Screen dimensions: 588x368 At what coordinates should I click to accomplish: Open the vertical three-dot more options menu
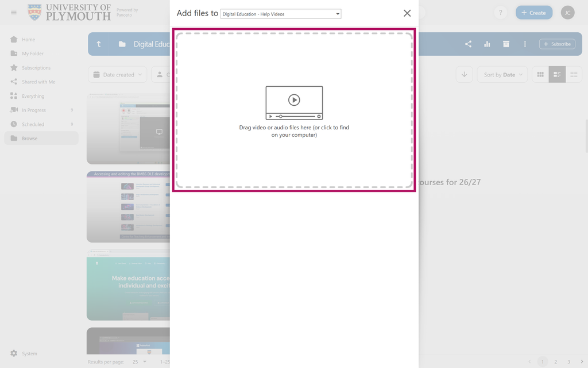coord(525,44)
